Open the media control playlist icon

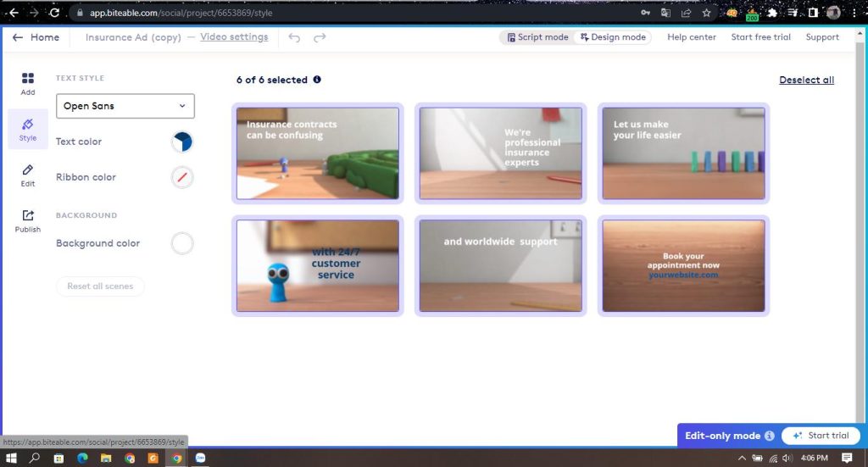(x=793, y=12)
